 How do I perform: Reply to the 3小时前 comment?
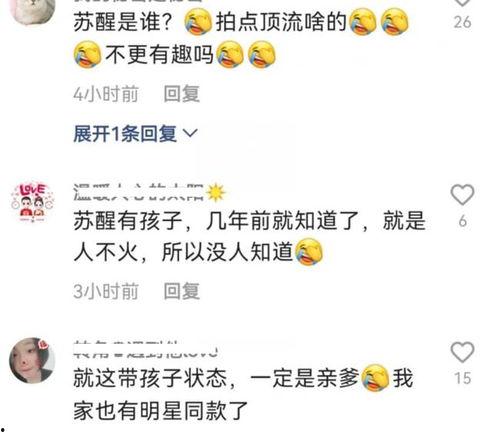point(182,291)
